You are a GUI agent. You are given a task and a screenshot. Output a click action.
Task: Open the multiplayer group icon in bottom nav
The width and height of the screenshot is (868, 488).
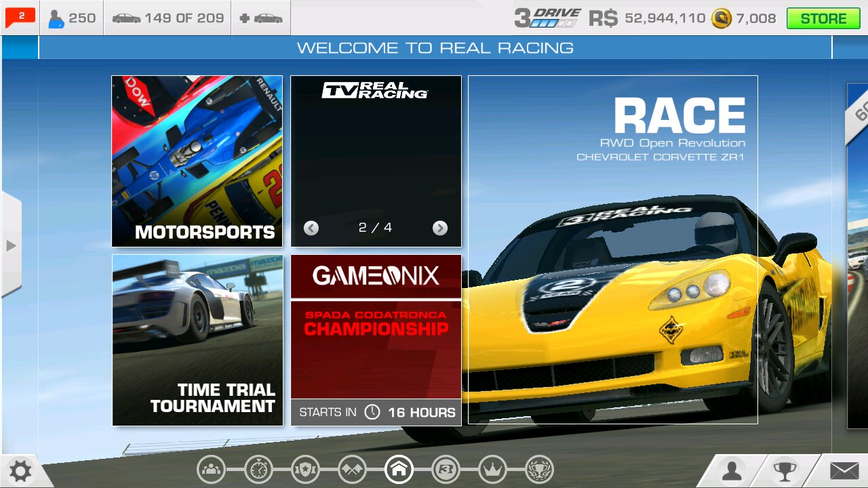pos(212,468)
